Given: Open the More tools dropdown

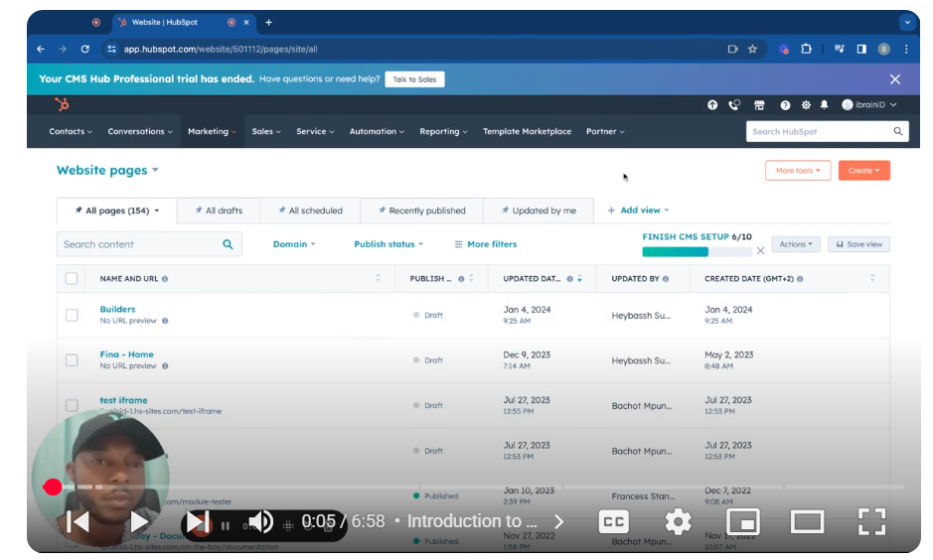Looking at the screenshot, I should pos(798,171).
